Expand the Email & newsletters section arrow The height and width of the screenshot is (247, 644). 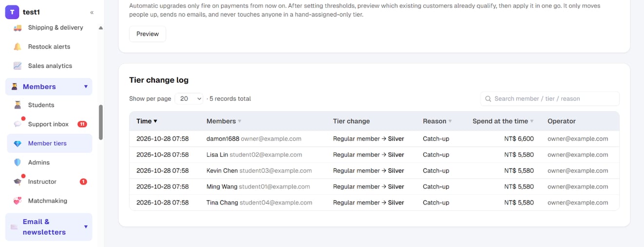pyautogui.click(x=86, y=227)
